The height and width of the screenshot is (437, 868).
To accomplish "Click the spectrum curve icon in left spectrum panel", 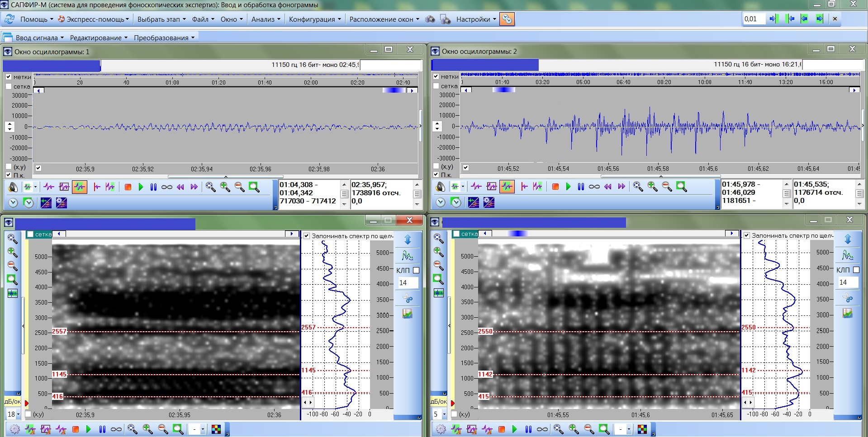I will [408, 256].
